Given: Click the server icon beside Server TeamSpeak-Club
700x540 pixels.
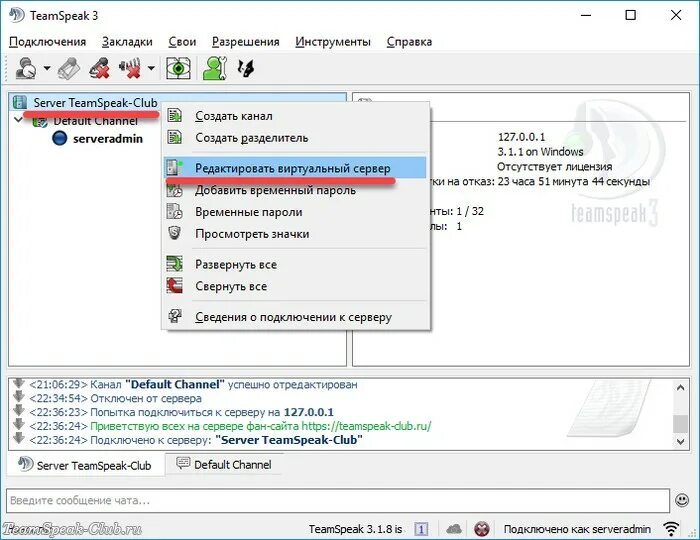Looking at the screenshot, I should (20, 102).
